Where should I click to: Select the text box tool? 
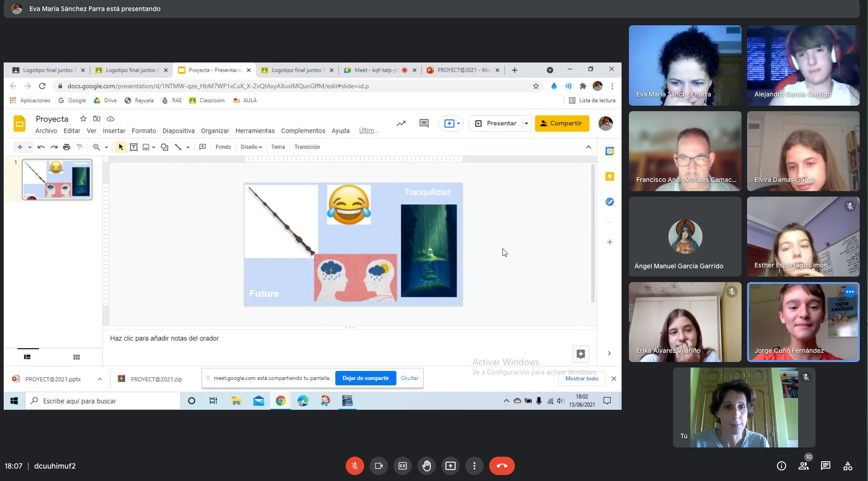[134, 147]
